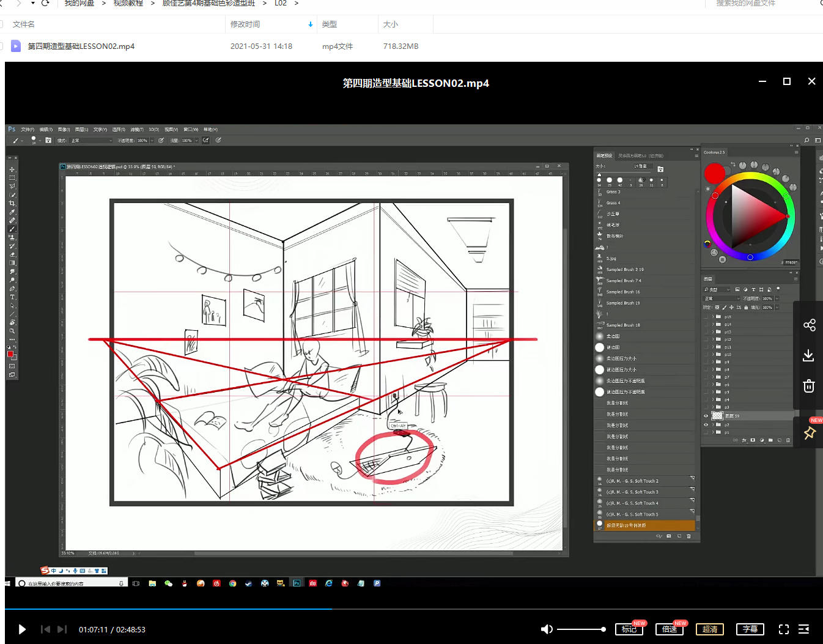Open the playlist panel icon
Screen dimensions: 823x644
tap(804, 629)
